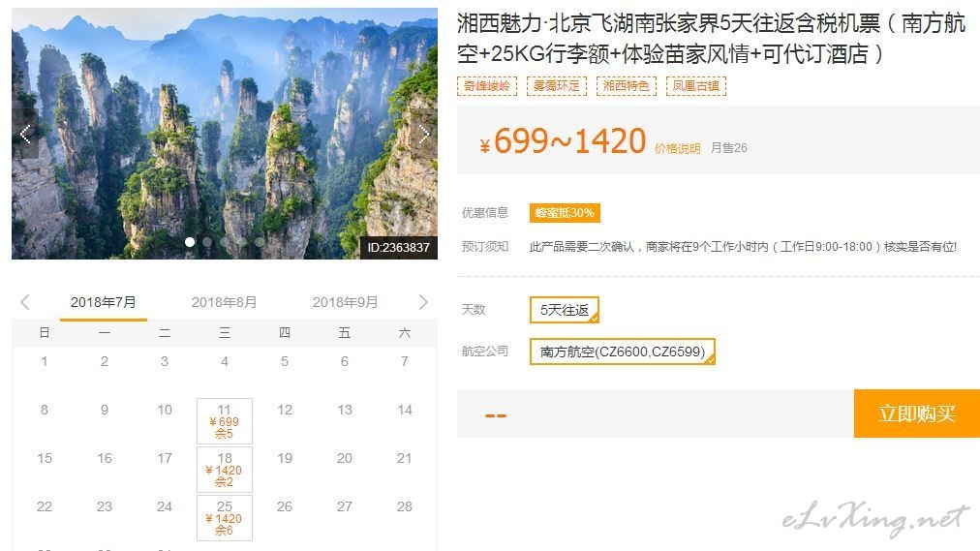Go to previous months in calendar
Image resolution: width=980 pixels, height=551 pixels.
click(25, 302)
